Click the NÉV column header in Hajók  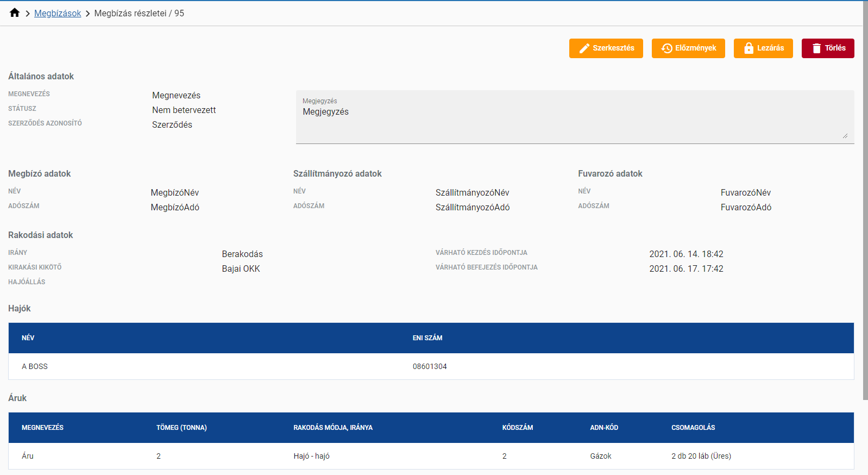point(28,338)
